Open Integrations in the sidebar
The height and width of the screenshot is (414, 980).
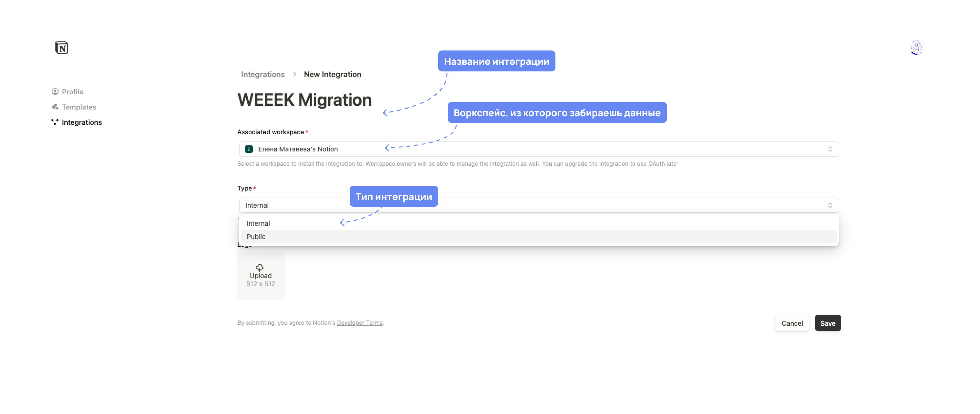pos(82,122)
